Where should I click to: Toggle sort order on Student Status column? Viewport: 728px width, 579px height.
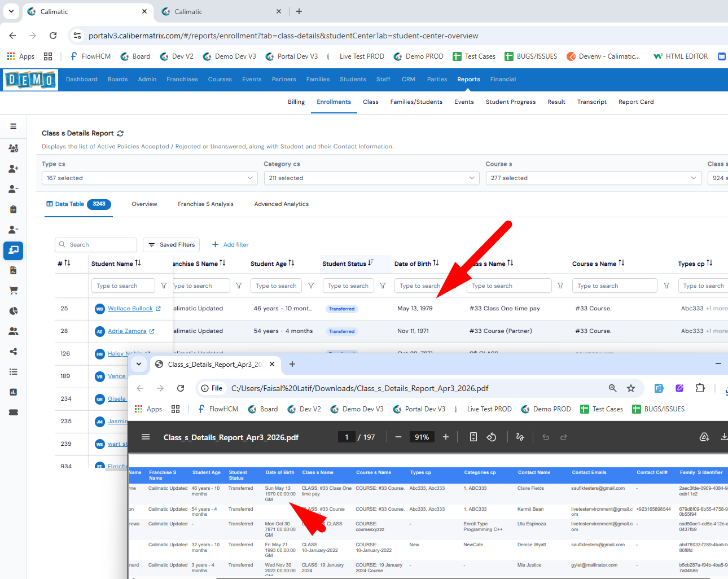click(x=371, y=264)
